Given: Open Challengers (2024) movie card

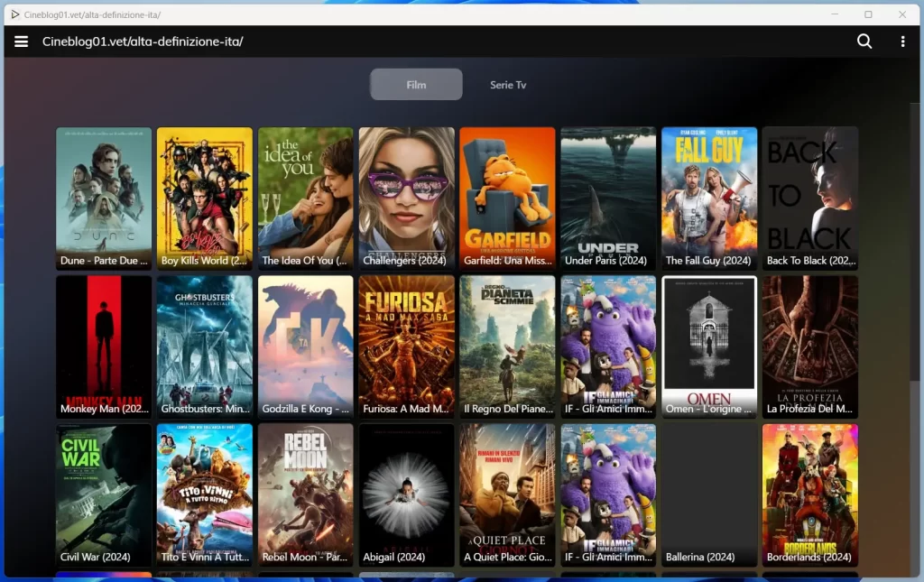Looking at the screenshot, I should [407, 199].
